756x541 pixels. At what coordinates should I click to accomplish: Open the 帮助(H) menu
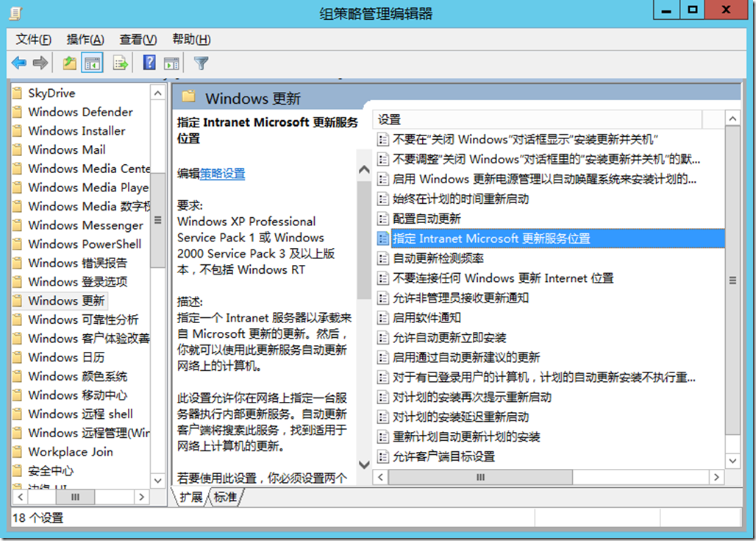tap(191, 39)
